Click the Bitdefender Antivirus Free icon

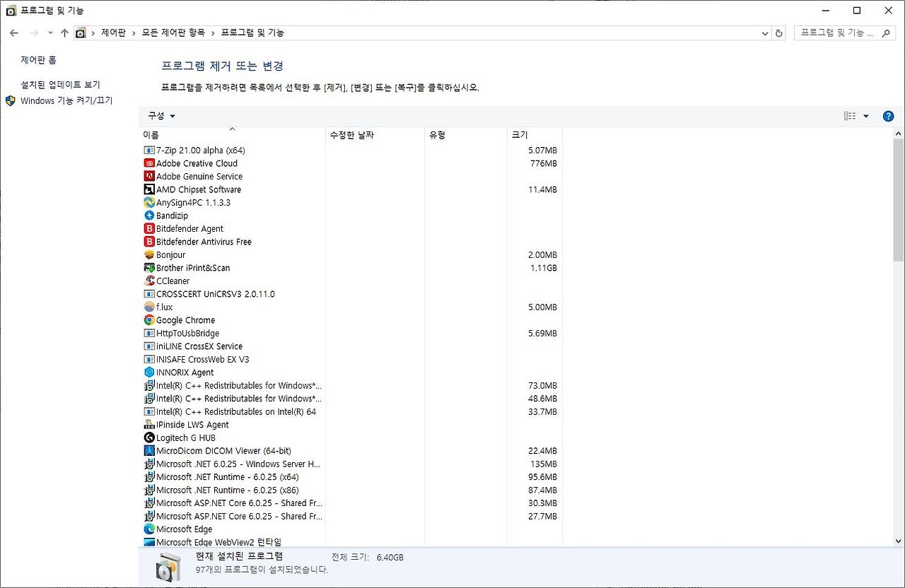pyautogui.click(x=149, y=242)
